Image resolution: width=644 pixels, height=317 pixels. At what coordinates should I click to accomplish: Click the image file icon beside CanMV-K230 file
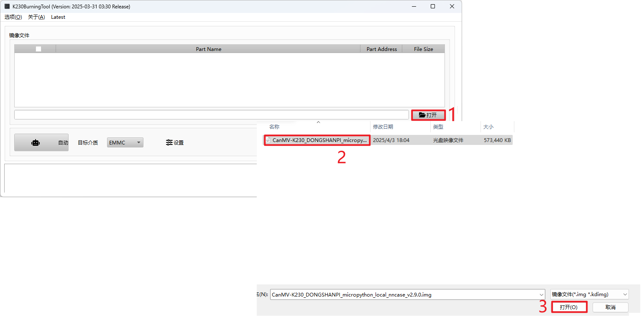tap(268, 140)
